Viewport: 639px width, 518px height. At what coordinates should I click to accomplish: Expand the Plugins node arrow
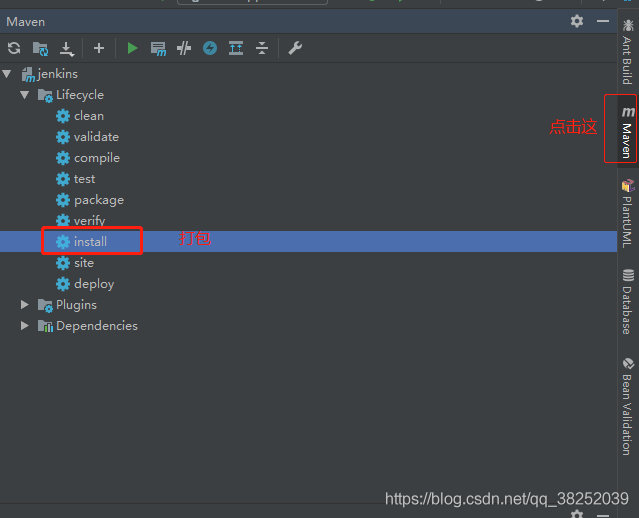(x=24, y=304)
